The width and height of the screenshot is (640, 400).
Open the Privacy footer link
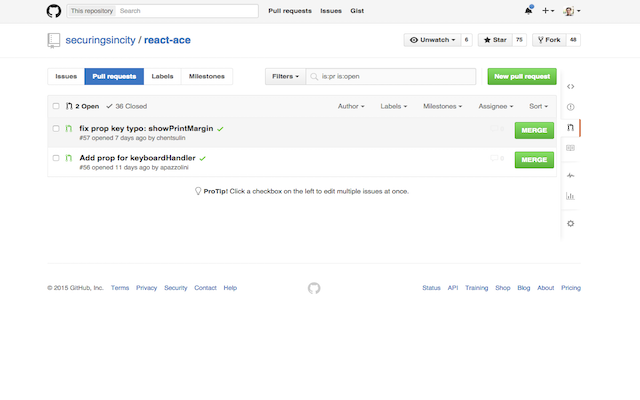click(147, 288)
